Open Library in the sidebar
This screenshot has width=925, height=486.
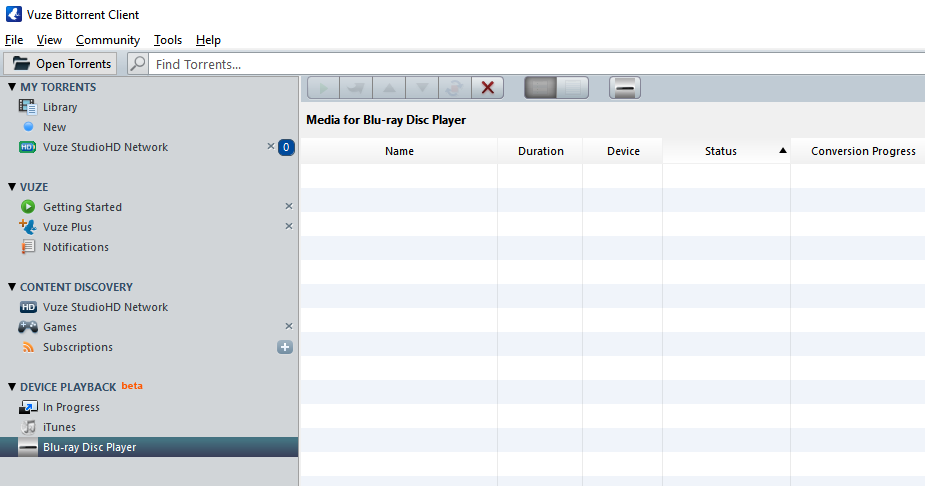[x=60, y=107]
